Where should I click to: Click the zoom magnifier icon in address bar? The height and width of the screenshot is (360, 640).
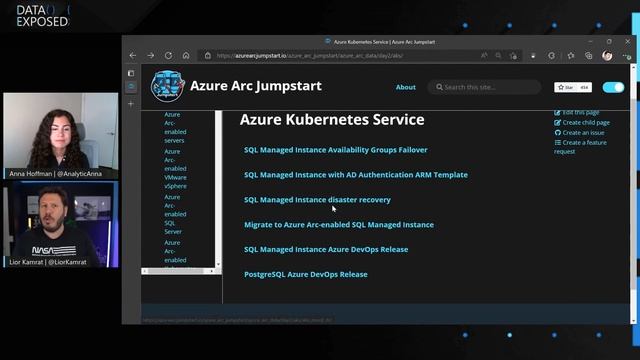498,56
